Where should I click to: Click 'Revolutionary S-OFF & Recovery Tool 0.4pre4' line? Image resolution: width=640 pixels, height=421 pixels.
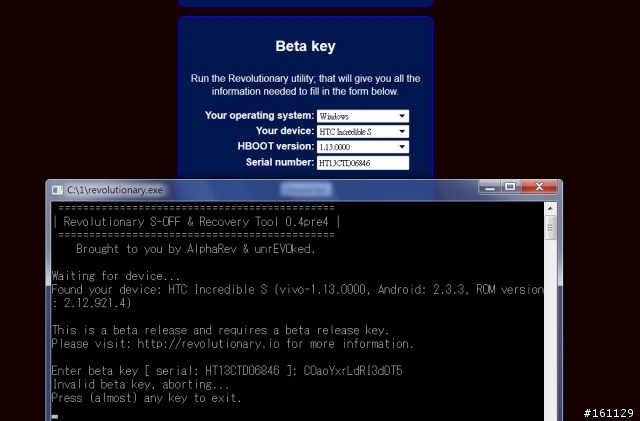(x=197, y=222)
